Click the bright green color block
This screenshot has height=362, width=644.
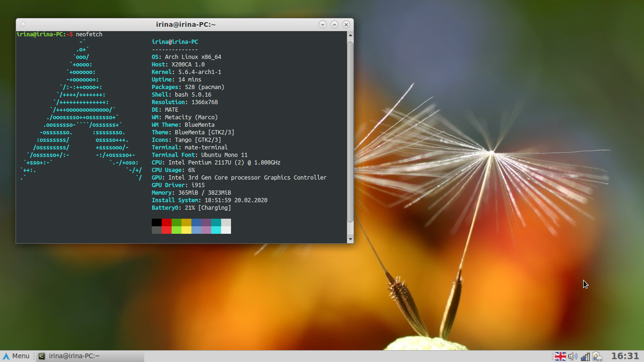(176, 230)
